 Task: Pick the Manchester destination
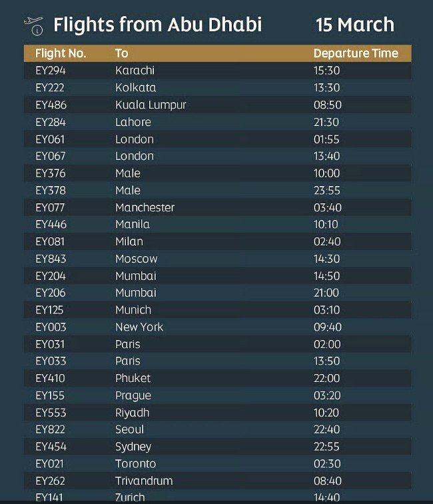coord(145,207)
